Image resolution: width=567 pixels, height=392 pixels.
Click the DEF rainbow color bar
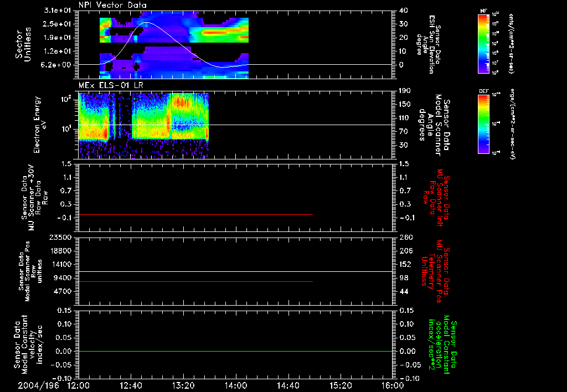484,124
